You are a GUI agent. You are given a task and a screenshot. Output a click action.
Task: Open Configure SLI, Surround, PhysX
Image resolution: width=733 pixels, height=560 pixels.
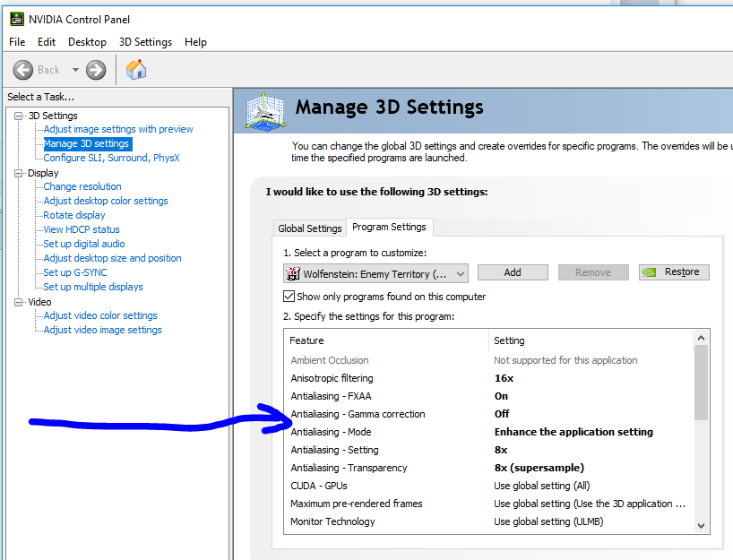coord(111,158)
